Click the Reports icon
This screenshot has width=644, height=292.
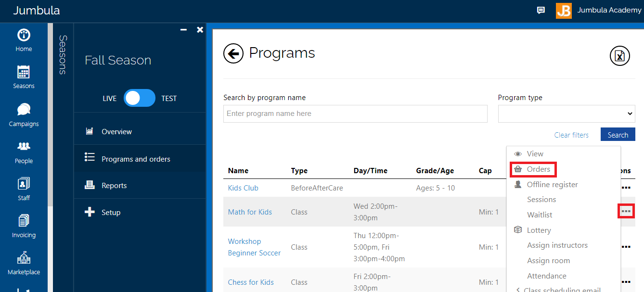pos(90,185)
